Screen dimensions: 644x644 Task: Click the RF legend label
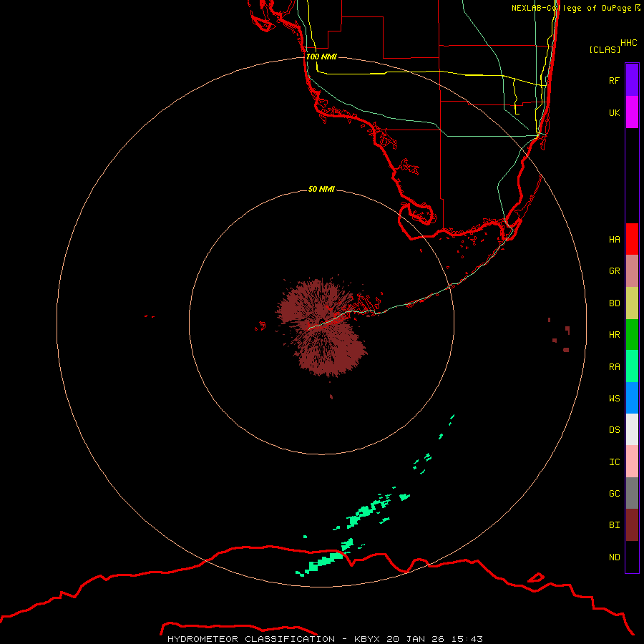(614, 81)
